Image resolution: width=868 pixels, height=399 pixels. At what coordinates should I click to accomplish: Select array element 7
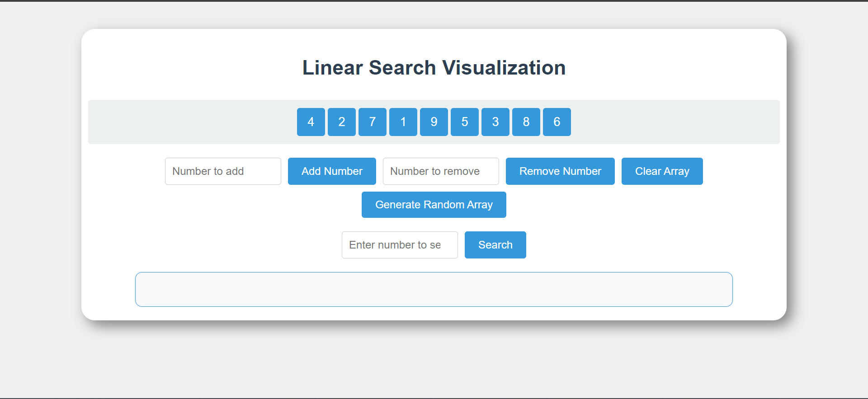373,122
